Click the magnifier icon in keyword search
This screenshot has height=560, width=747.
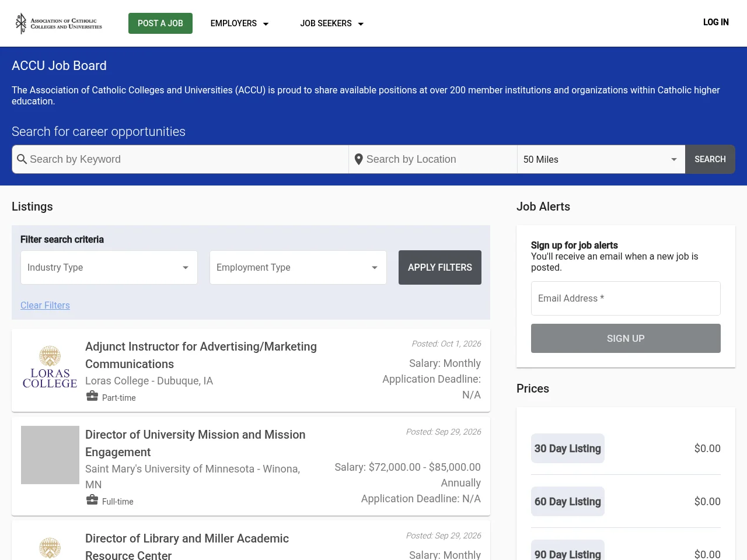(22, 159)
